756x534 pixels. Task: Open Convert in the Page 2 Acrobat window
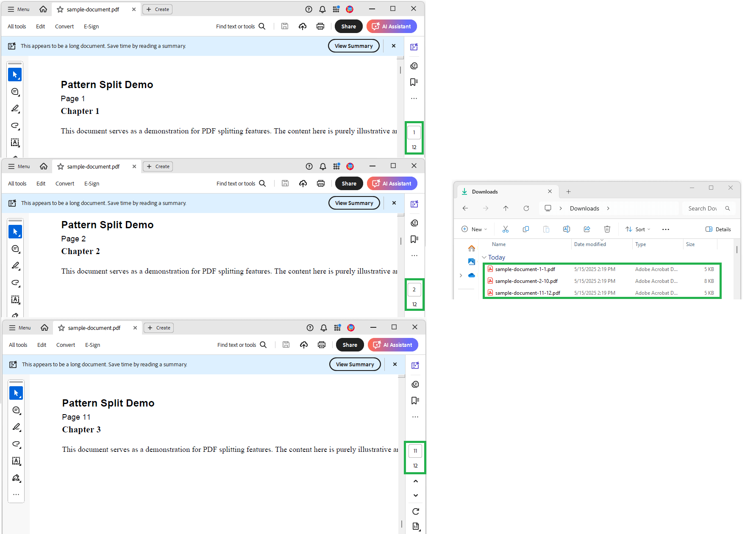pos(65,183)
